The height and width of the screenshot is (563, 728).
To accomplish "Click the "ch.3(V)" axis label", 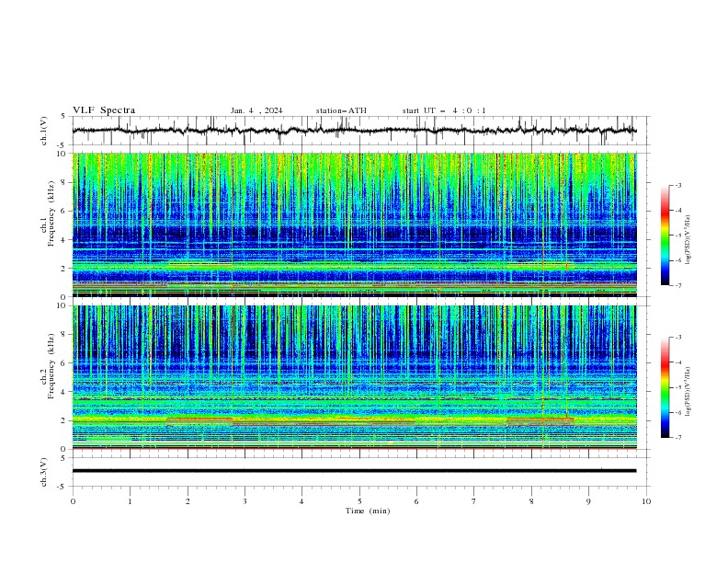I will pos(44,472).
